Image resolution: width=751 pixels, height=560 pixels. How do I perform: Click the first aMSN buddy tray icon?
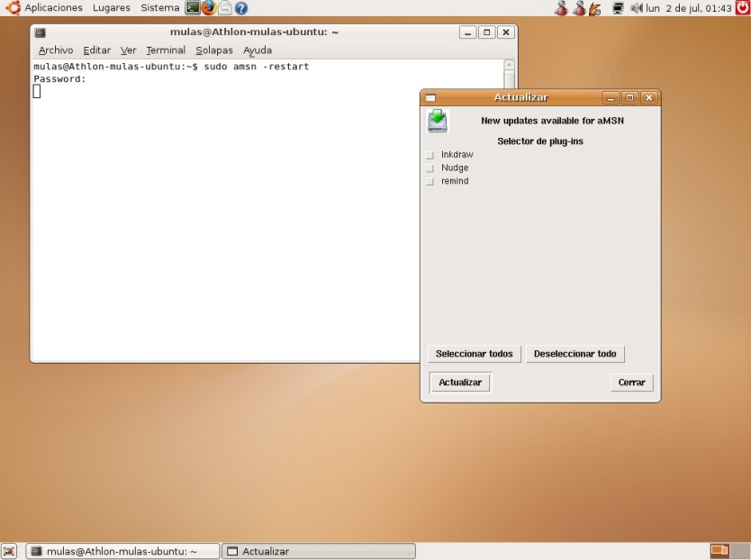pyautogui.click(x=561, y=8)
